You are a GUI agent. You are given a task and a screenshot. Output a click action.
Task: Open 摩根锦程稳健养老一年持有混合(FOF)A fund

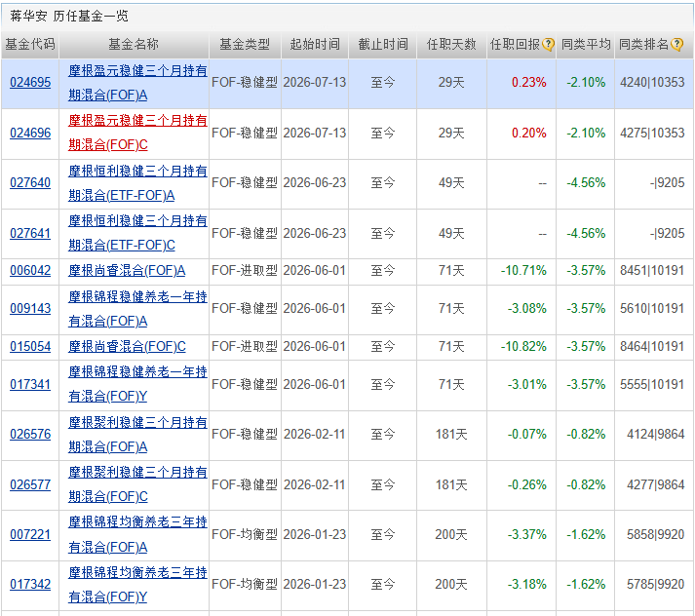(137, 309)
